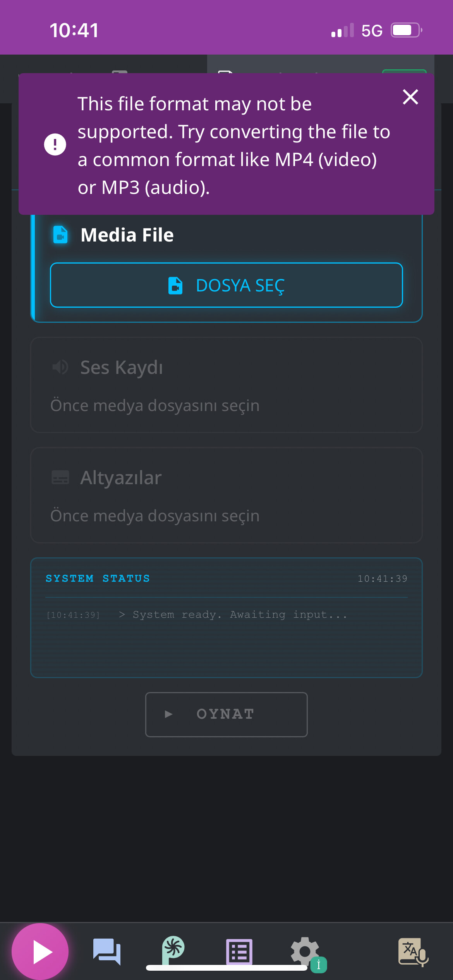Select the hint text under Altyazılar
This screenshot has width=453, height=980.
155,516
